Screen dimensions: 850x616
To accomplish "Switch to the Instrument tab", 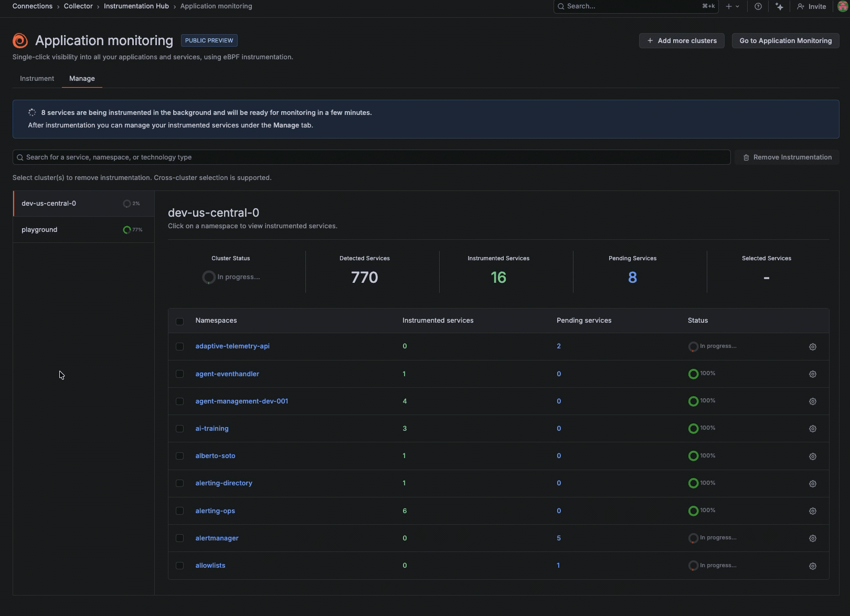I will tap(37, 79).
